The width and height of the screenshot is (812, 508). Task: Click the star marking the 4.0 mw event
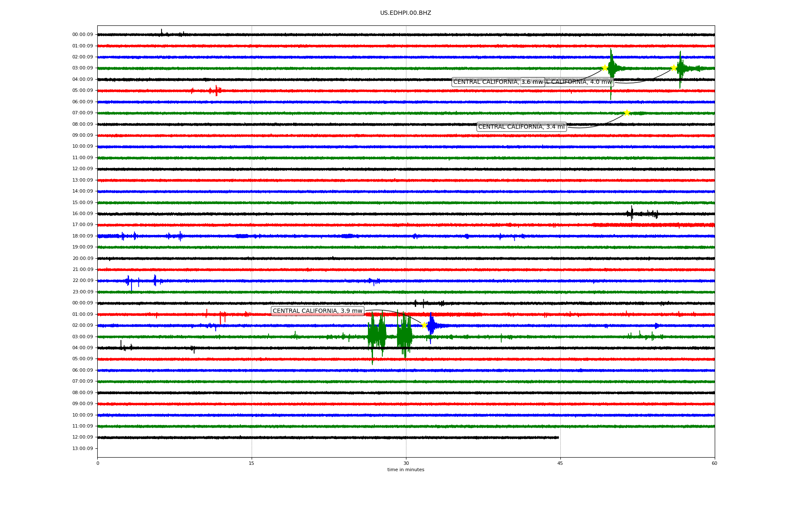point(674,68)
